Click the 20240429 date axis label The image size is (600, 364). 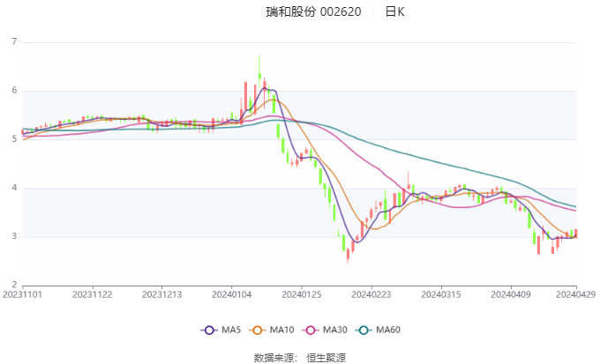tap(576, 294)
